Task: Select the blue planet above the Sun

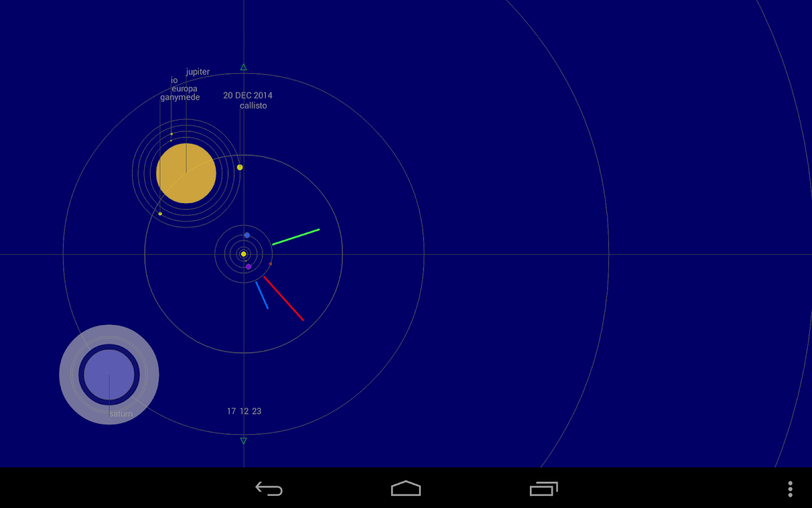Action: pyautogui.click(x=247, y=235)
